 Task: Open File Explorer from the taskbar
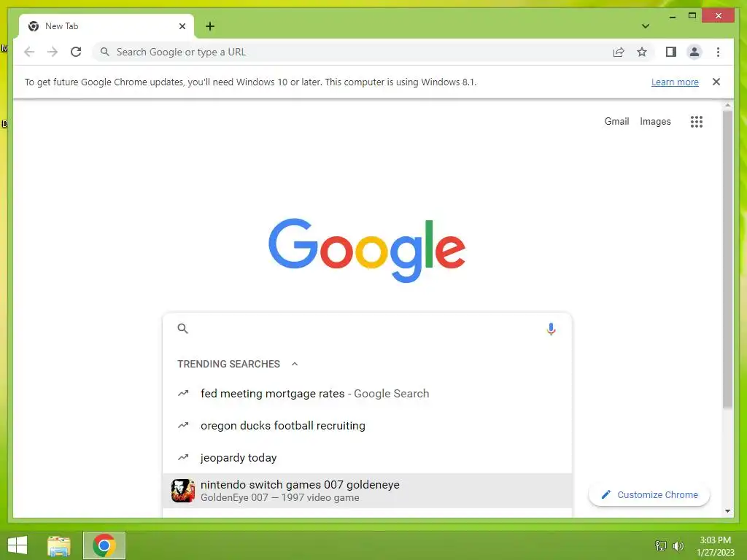(59, 545)
